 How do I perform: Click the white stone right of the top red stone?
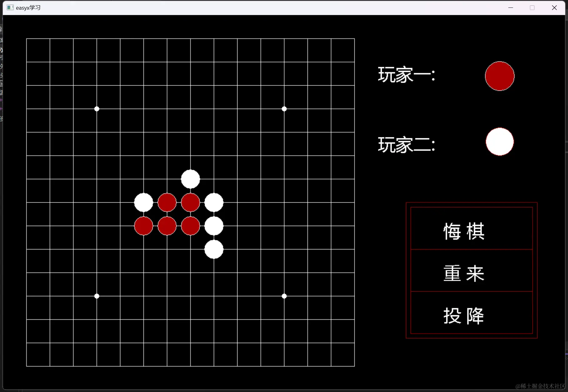214,202
